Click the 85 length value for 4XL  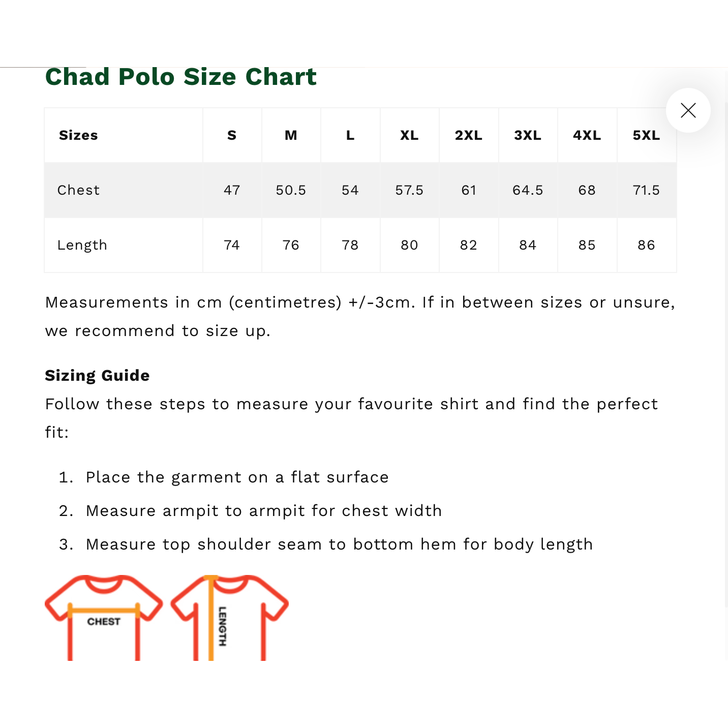(x=587, y=245)
